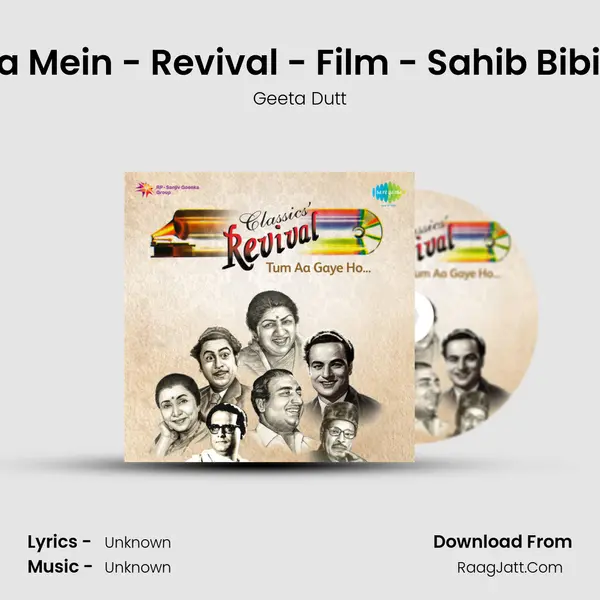The image size is (600, 600).
Task: Select the Music label
Action: click(60, 567)
